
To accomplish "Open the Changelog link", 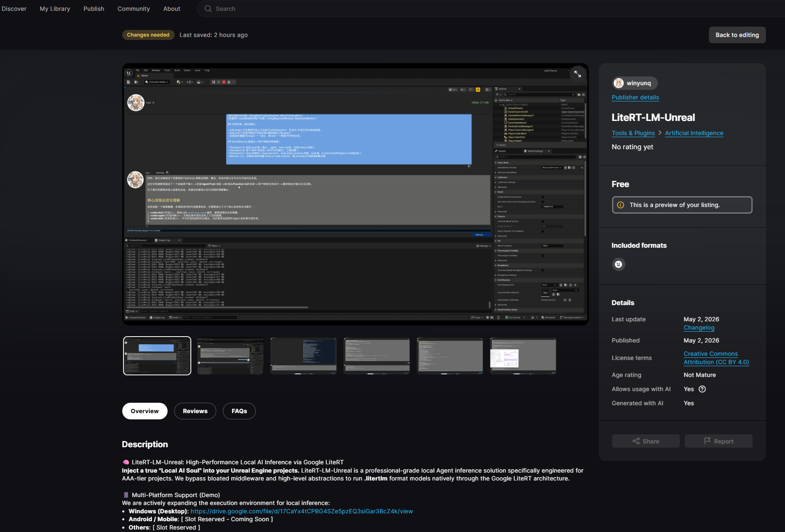I will coord(699,328).
